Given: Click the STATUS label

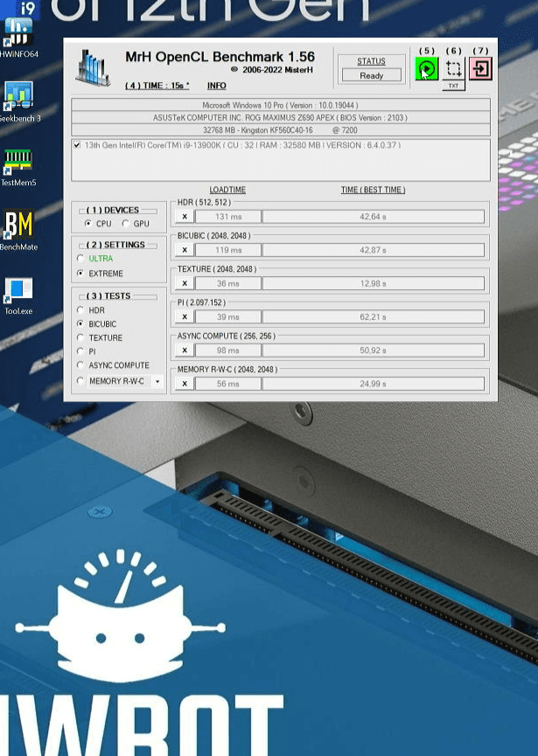Looking at the screenshot, I should coord(371,61).
